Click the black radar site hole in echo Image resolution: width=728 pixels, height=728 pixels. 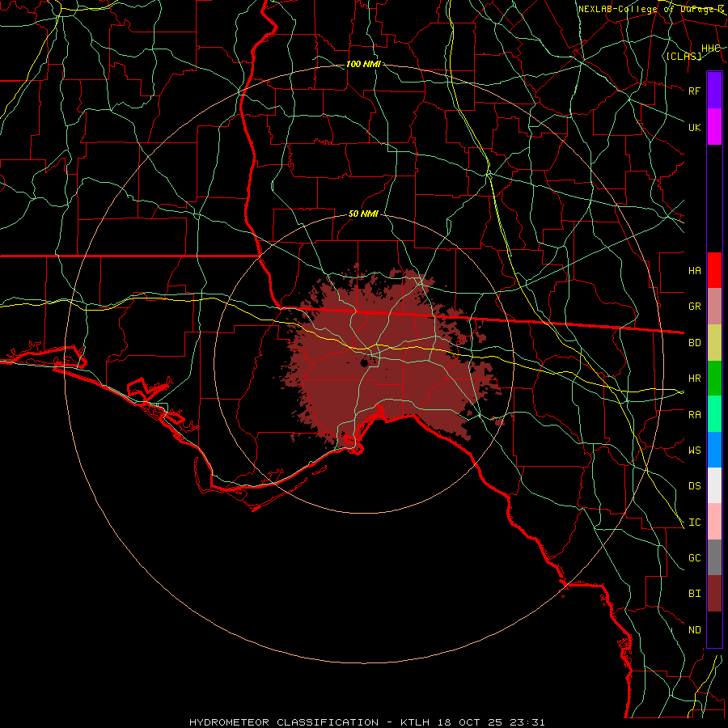coord(363,363)
